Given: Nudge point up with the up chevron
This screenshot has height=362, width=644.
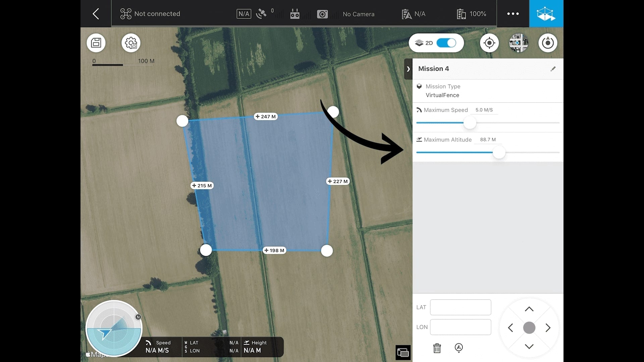Looking at the screenshot, I should tap(529, 309).
